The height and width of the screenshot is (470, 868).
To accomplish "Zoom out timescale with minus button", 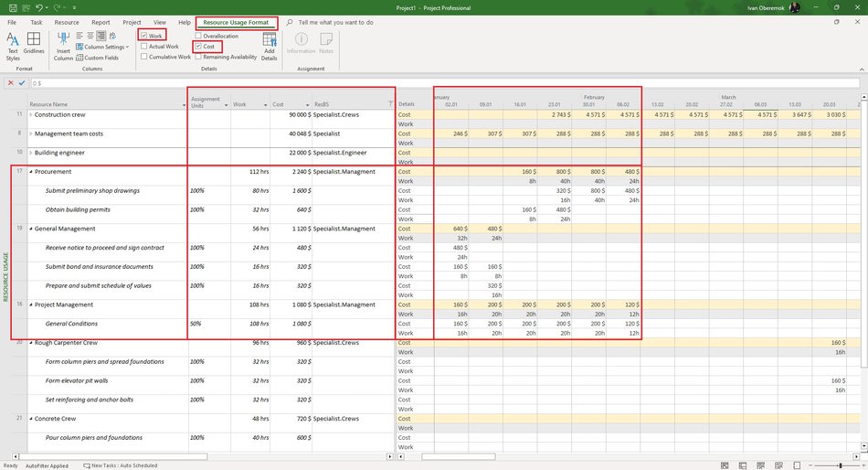I will (811, 465).
